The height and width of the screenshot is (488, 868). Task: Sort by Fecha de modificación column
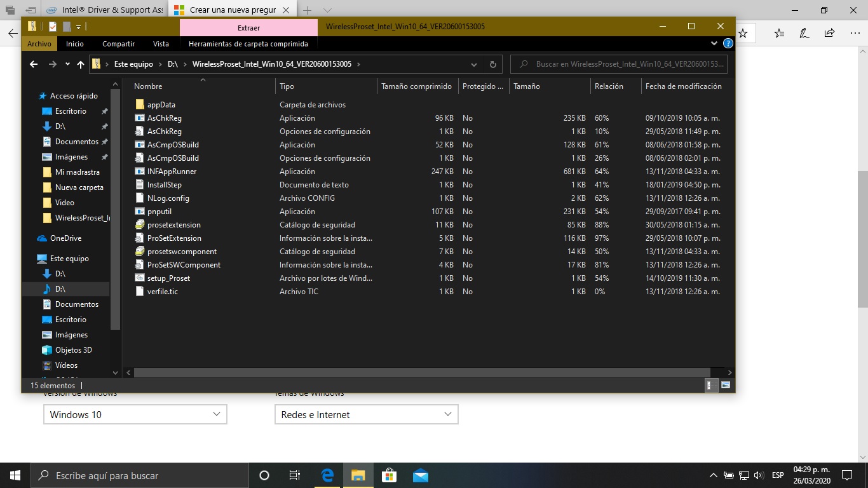(684, 86)
